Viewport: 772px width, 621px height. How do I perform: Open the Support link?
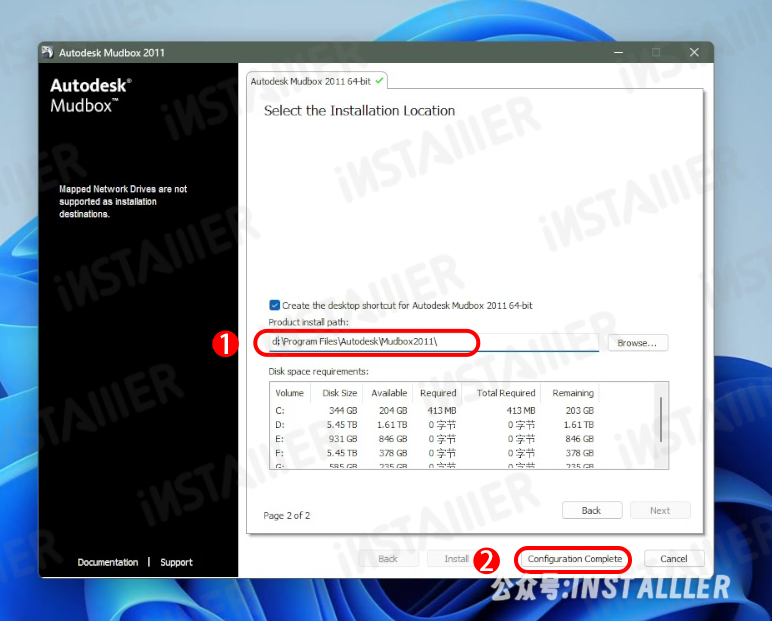pyautogui.click(x=176, y=562)
